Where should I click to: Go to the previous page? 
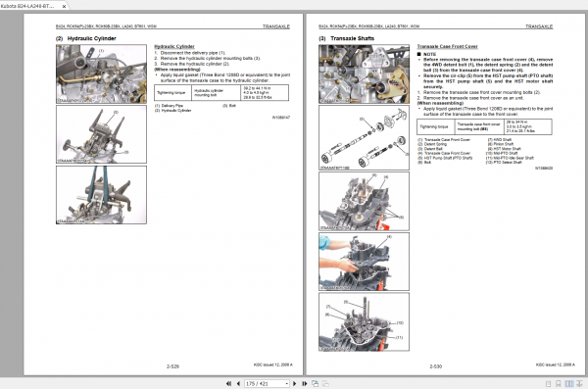click(238, 383)
